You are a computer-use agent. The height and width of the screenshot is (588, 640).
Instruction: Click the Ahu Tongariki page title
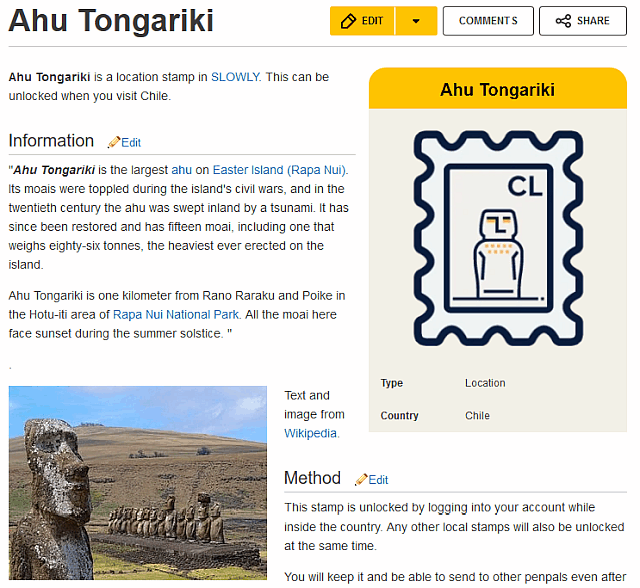click(111, 21)
